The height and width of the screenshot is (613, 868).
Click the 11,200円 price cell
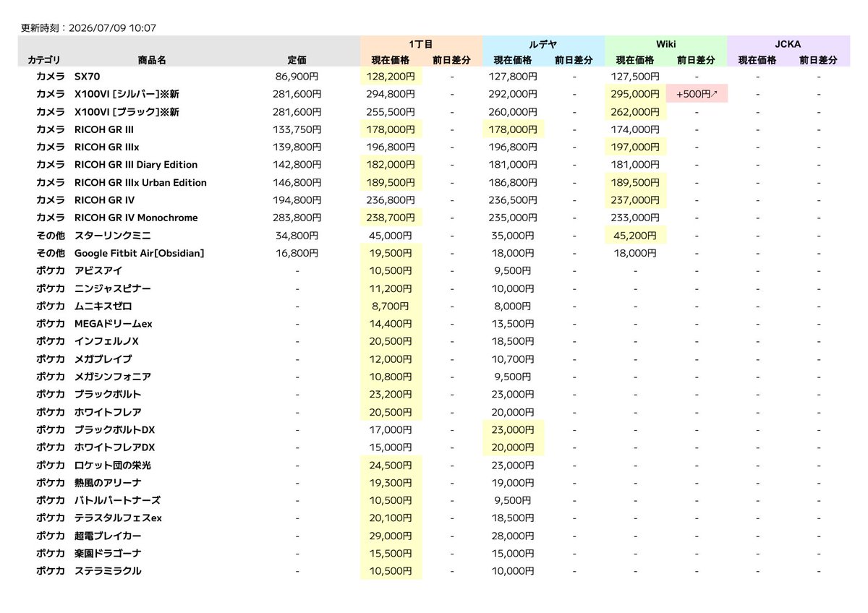click(391, 288)
